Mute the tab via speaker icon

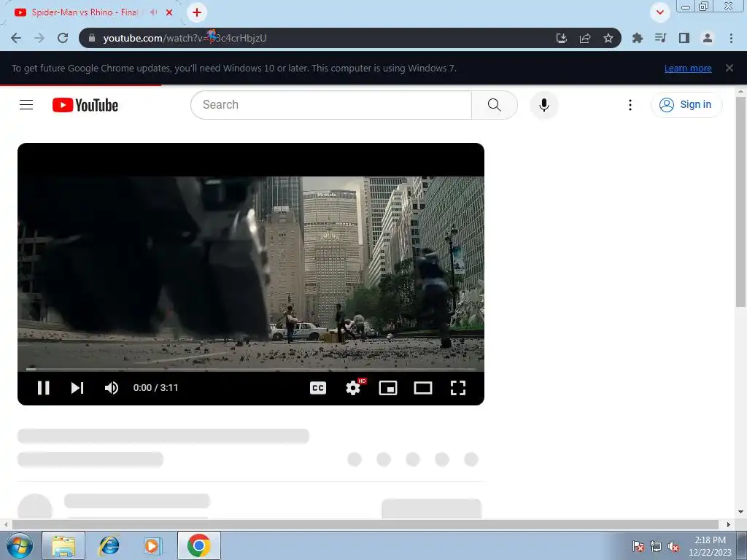click(153, 12)
